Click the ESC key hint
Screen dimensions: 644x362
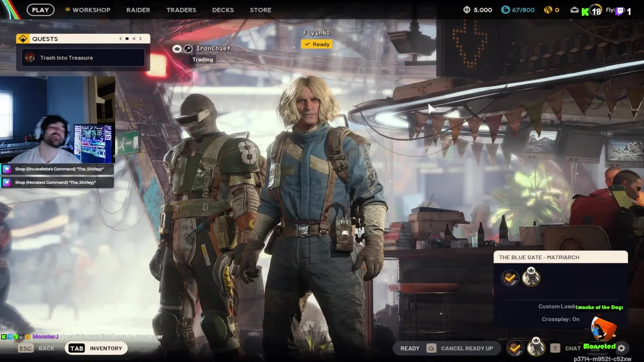26,348
